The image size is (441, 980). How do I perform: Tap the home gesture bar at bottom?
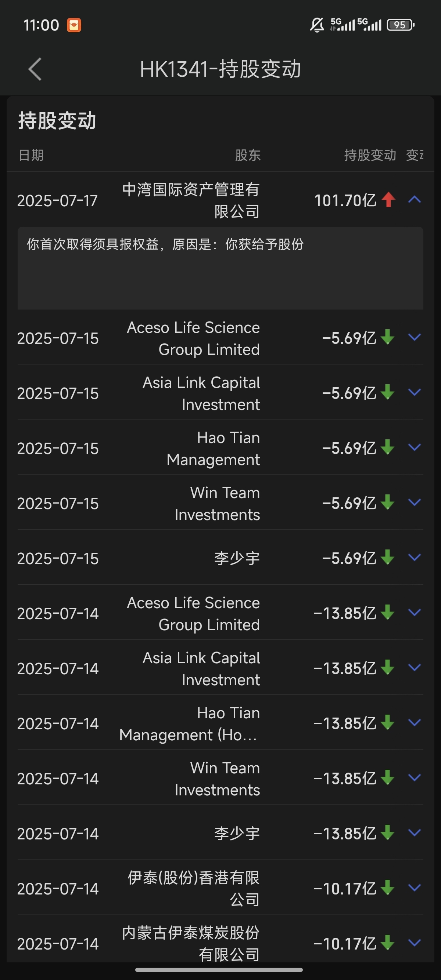tap(219, 970)
